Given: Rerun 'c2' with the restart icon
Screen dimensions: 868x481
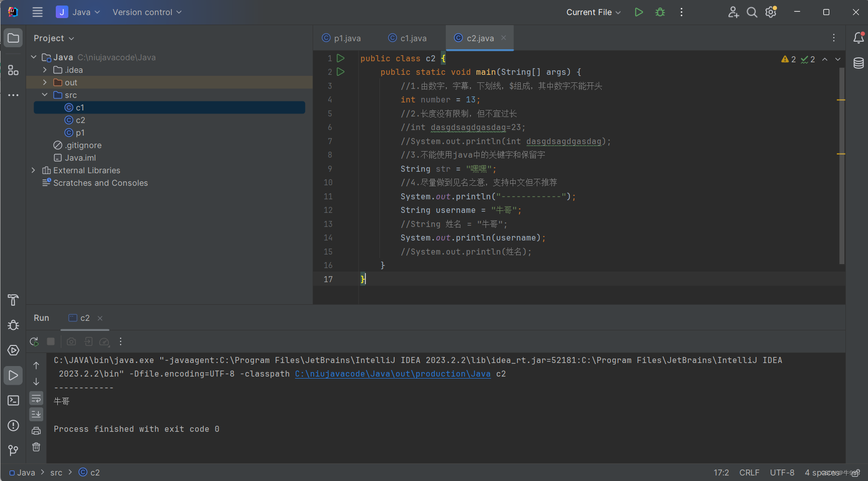Looking at the screenshot, I should point(34,341).
